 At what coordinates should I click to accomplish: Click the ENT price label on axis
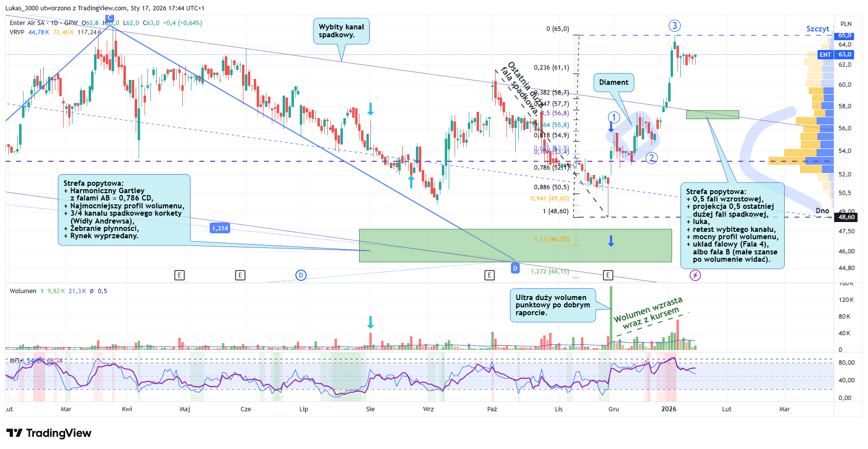825,55
